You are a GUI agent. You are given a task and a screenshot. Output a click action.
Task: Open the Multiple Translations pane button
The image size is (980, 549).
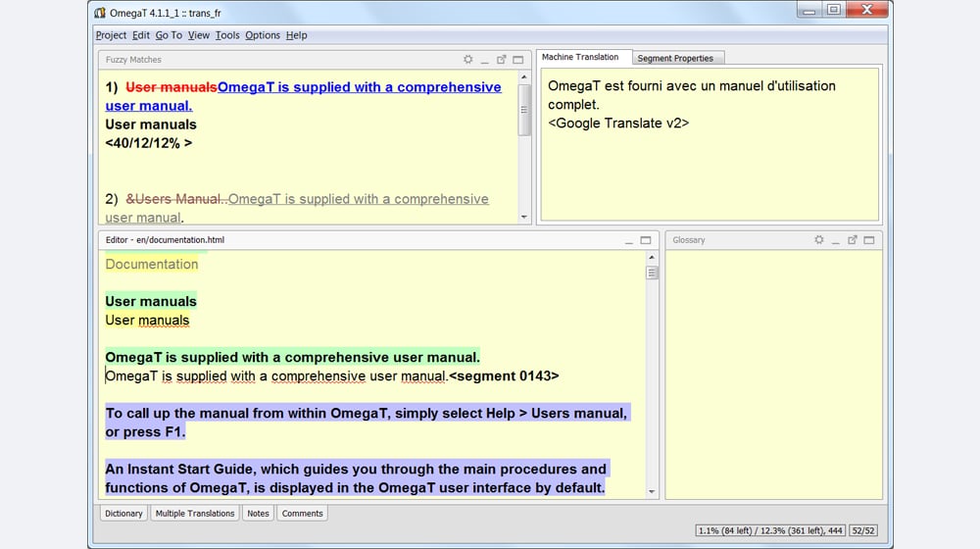point(195,514)
